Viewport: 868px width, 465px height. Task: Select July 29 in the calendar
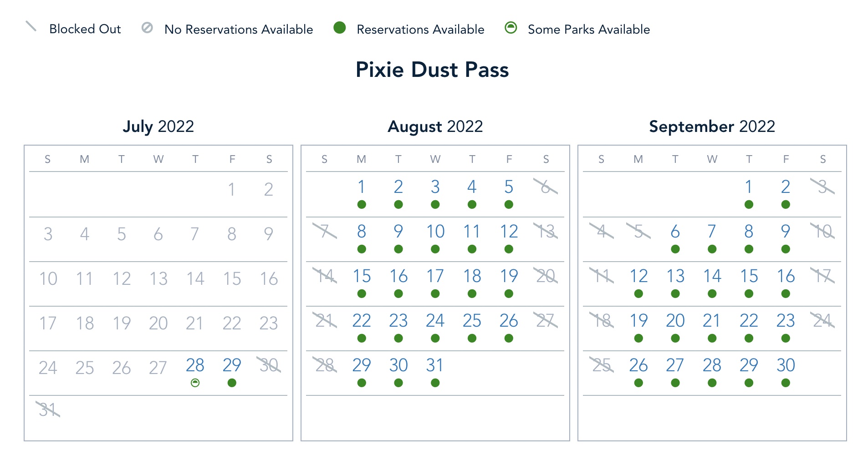point(232,365)
